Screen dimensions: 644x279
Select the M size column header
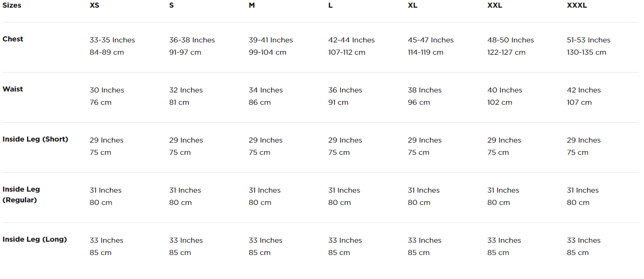click(252, 5)
